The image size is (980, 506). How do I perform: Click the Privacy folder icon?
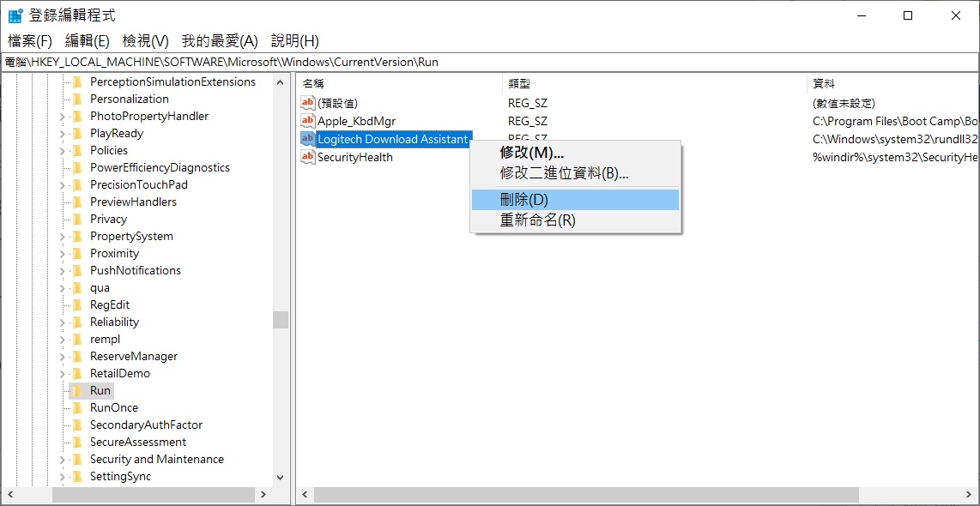tap(77, 220)
